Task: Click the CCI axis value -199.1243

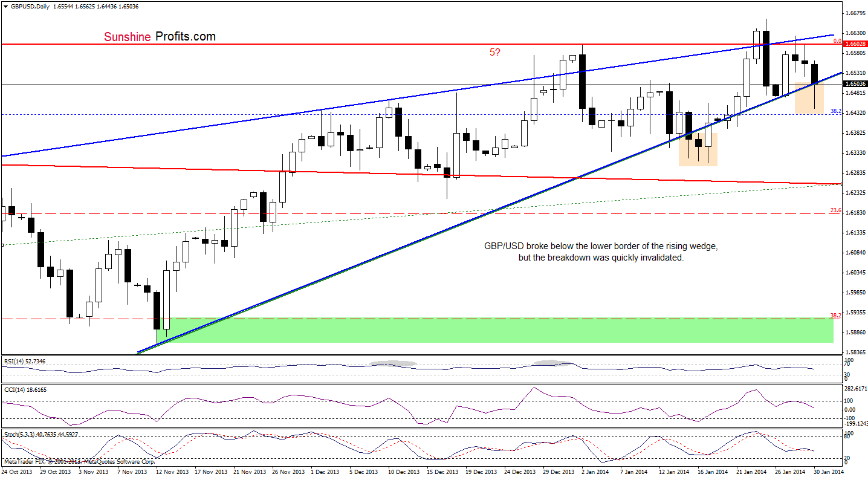Action: point(855,424)
